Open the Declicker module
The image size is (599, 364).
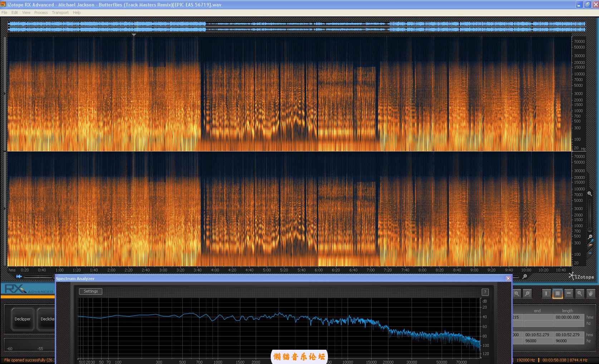click(x=46, y=319)
